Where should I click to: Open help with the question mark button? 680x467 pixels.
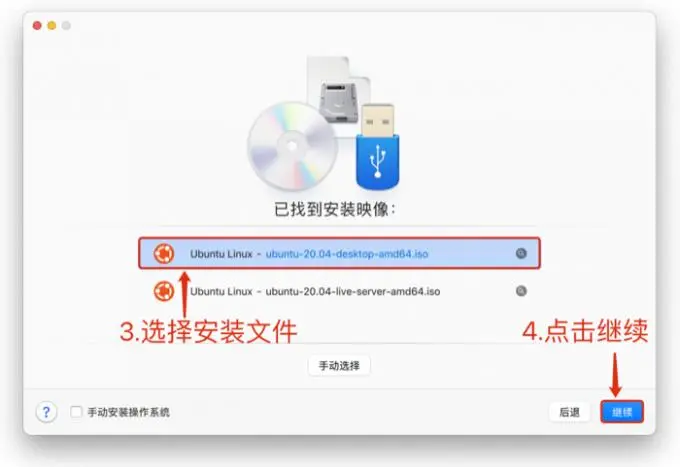click(46, 411)
